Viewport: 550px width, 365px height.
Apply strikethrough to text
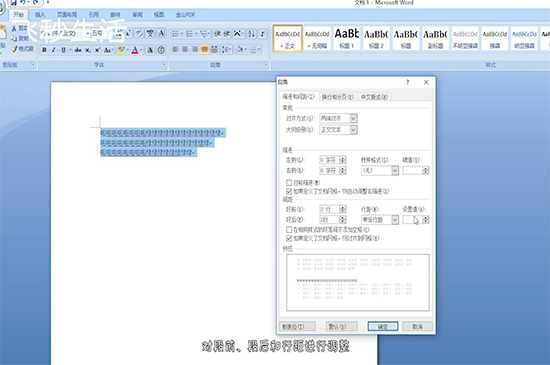coord(78,50)
